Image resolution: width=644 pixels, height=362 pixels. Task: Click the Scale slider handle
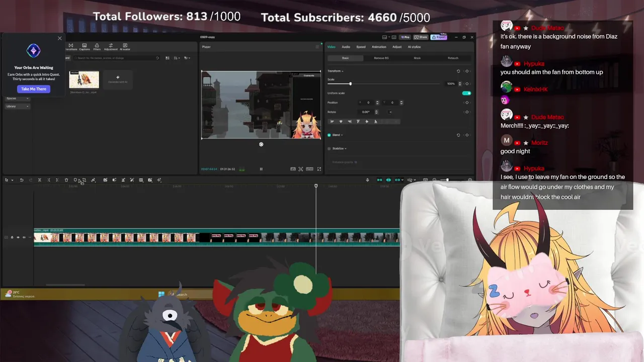(x=351, y=84)
